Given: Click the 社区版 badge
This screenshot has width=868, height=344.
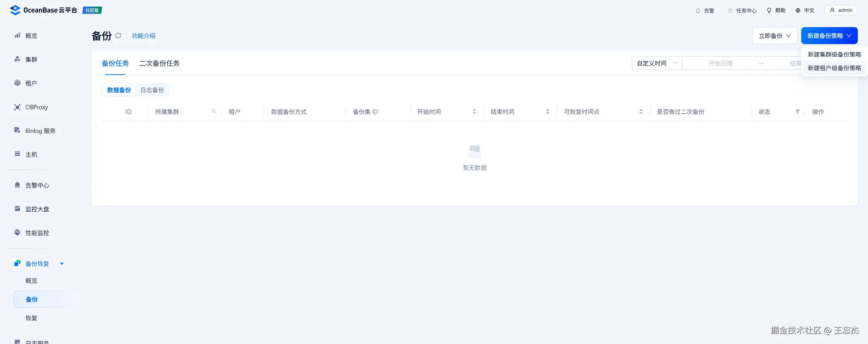Looking at the screenshot, I should coord(92,10).
